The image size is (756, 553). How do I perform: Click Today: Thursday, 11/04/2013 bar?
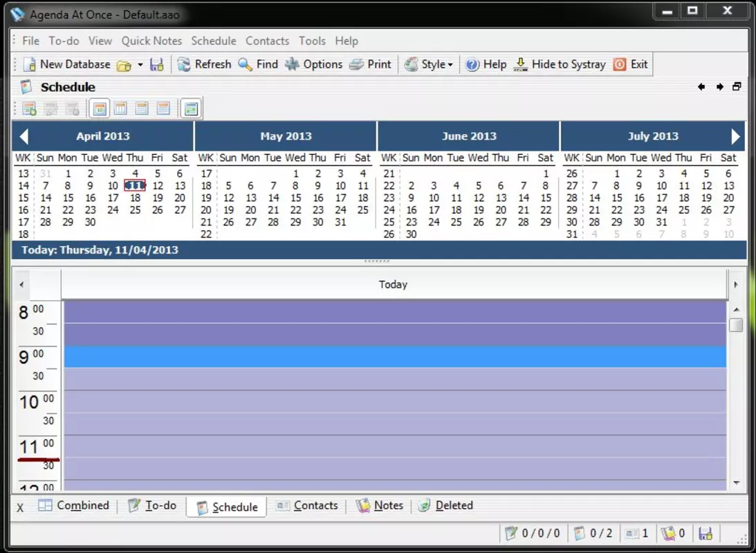[x=379, y=250]
